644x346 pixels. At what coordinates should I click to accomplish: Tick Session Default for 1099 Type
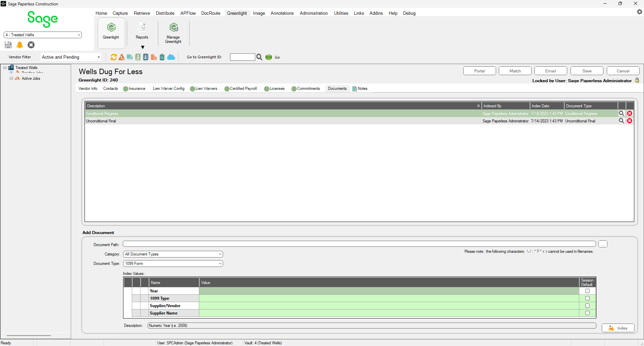[587, 298]
